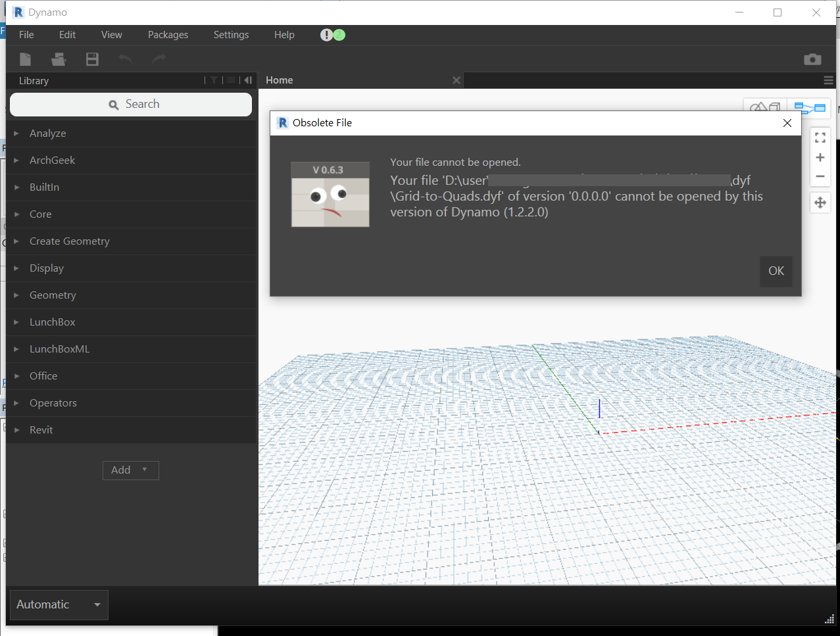Open the Add library dropdown
The width and height of the screenshot is (840, 636).
coord(131,470)
